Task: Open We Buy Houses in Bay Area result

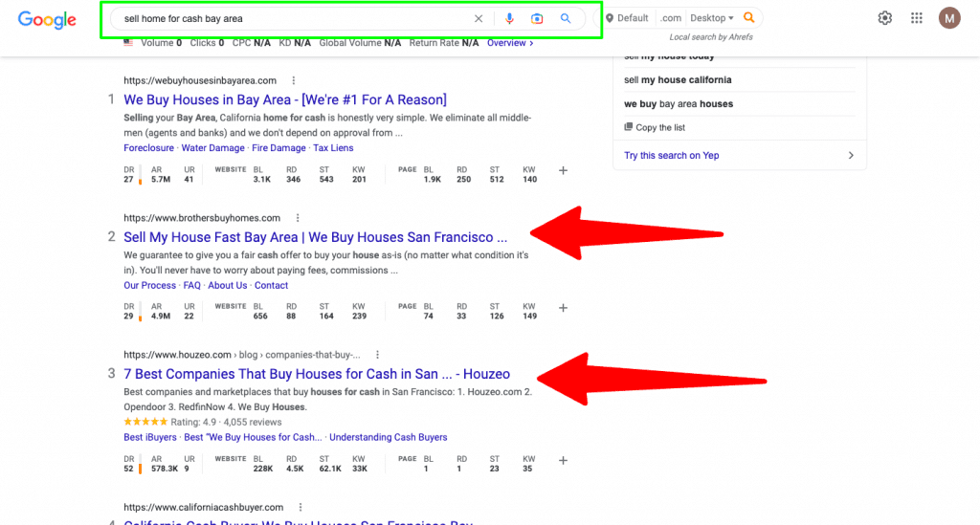Action: (285, 99)
